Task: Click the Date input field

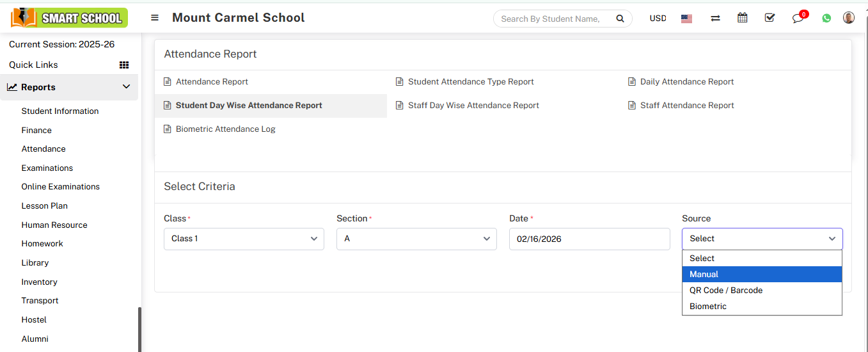Action: point(589,239)
